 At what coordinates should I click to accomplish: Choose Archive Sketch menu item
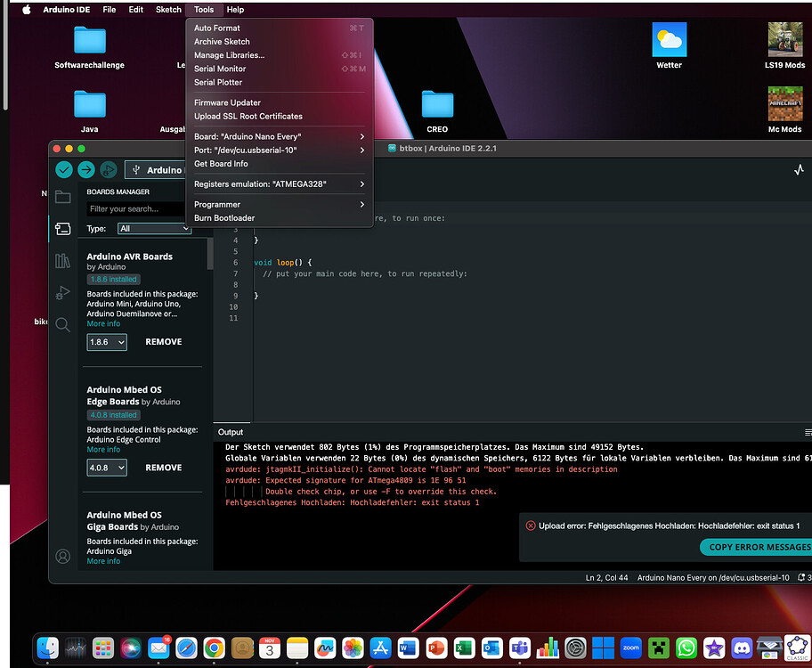(280, 42)
